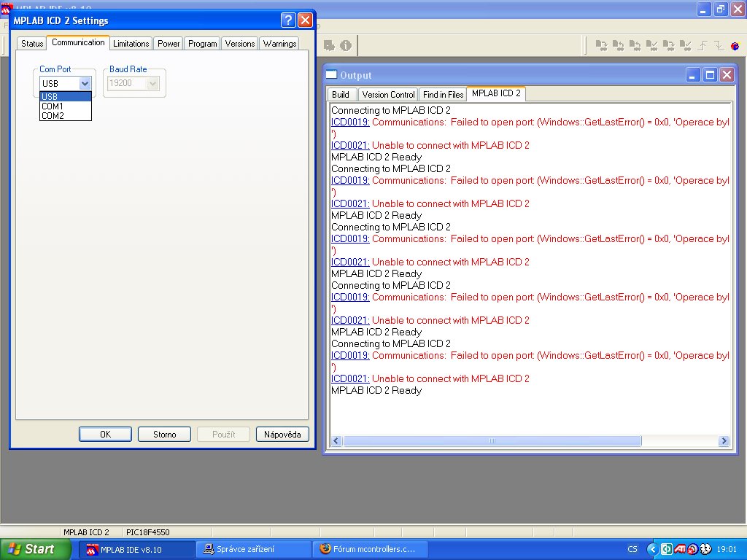Click the question mark help icon in Settings title bar
The height and width of the screenshot is (560, 747).
[x=287, y=20]
